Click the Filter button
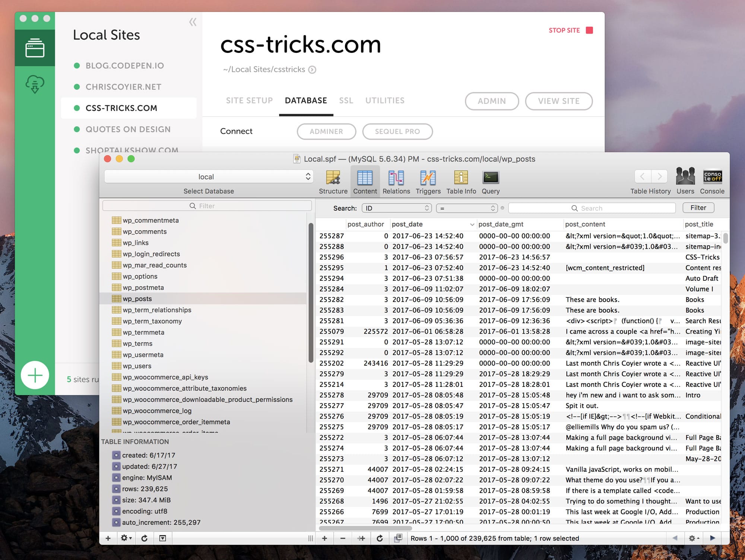745x560 pixels. click(698, 208)
